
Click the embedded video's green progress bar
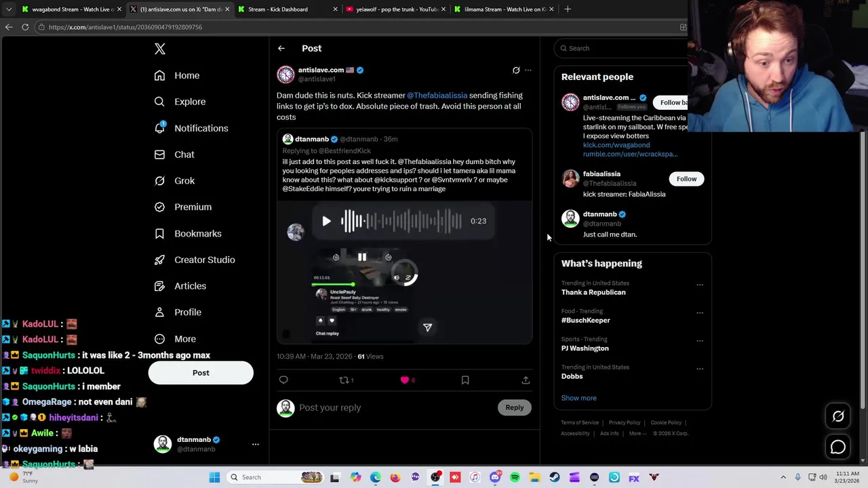[x=333, y=285]
